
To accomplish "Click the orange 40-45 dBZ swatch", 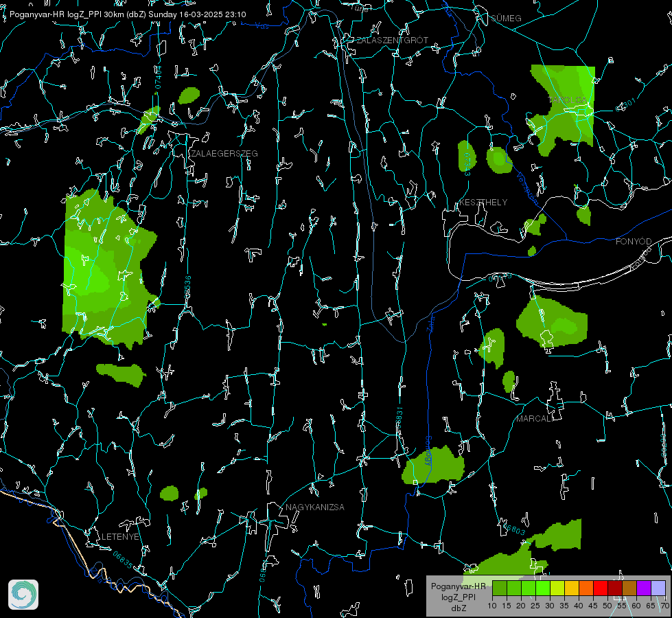I will 586,588.
